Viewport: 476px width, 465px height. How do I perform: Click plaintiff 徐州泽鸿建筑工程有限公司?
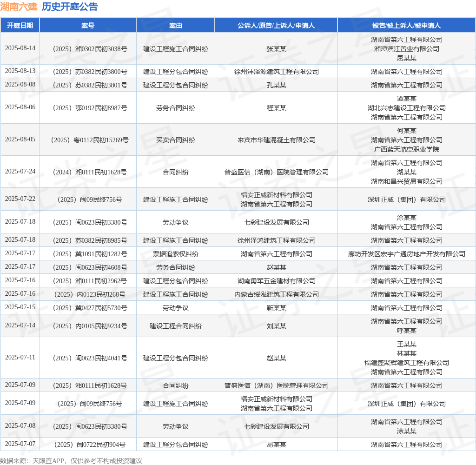[x=276, y=240]
